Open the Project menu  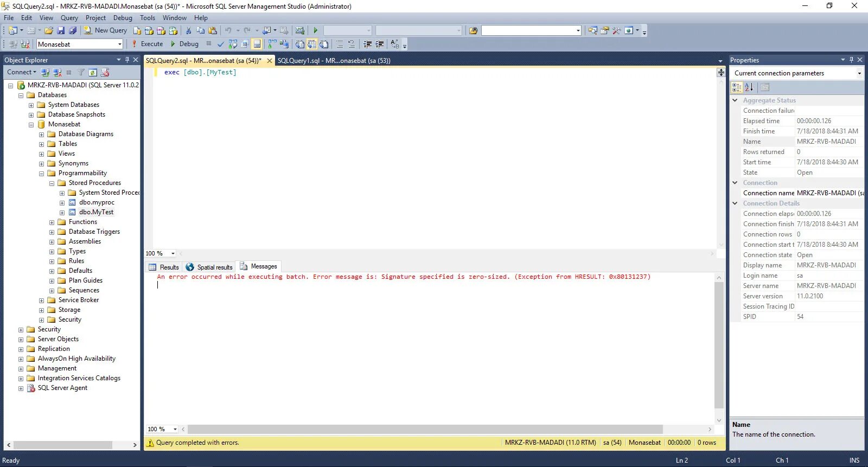click(x=95, y=18)
